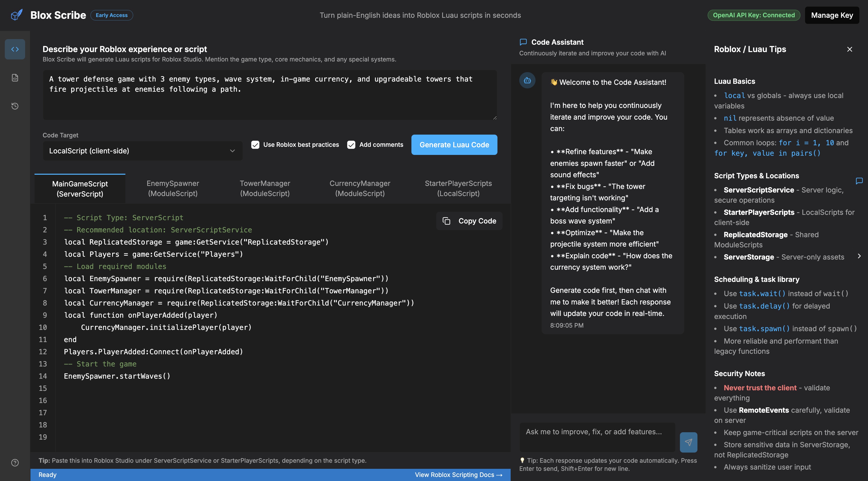Image resolution: width=868 pixels, height=481 pixels.
Task: Click the Blox Scribe logo icon
Action: click(x=17, y=14)
